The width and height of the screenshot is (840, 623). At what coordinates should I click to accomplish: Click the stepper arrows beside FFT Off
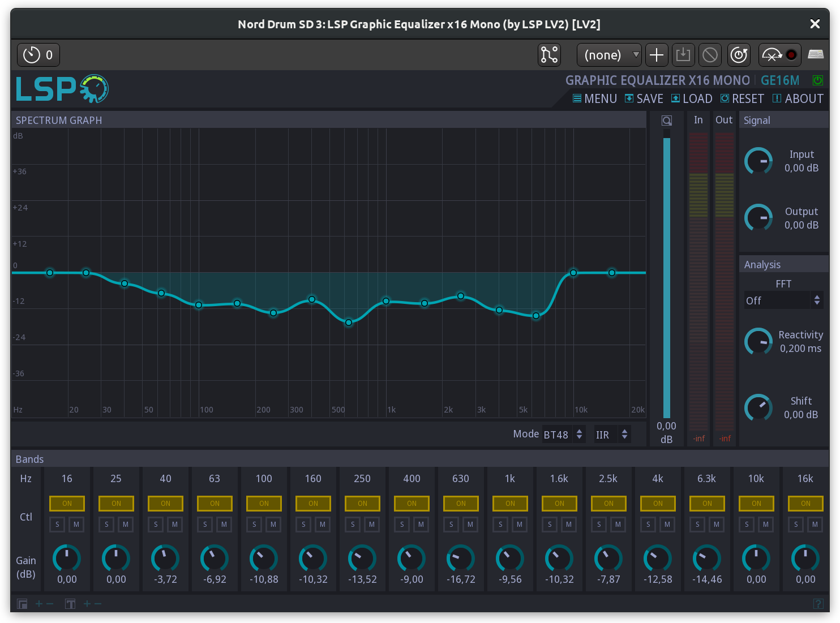[x=817, y=300]
